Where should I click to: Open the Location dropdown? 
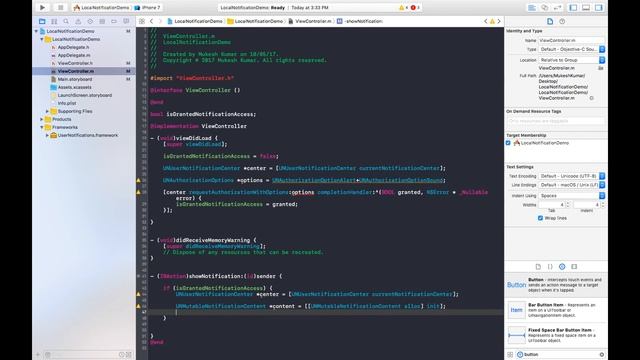click(571, 60)
